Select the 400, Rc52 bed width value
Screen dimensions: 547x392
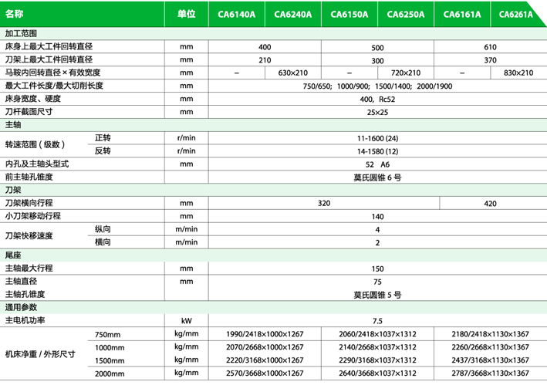tap(377, 99)
